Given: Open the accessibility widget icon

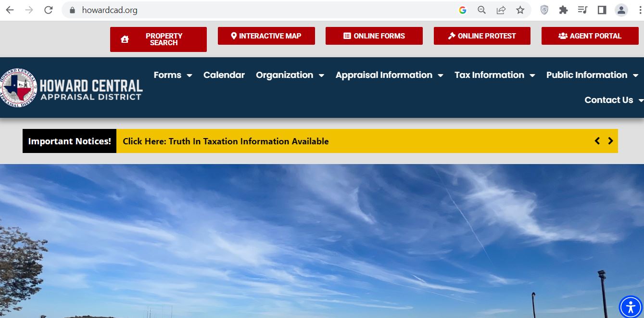Looking at the screenshot, I should [x=631, y=306].
